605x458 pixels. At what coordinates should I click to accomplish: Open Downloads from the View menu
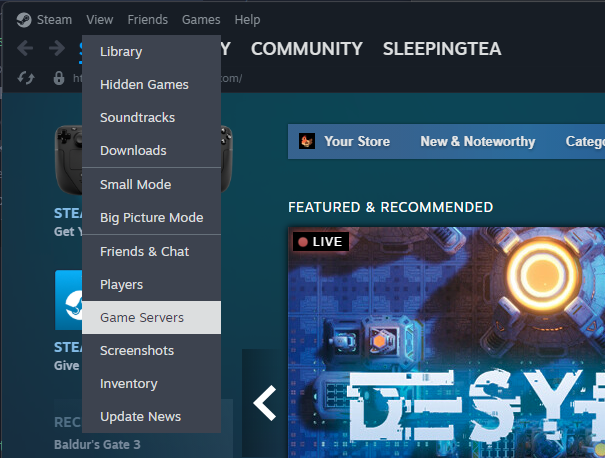(x=152, y=150)
